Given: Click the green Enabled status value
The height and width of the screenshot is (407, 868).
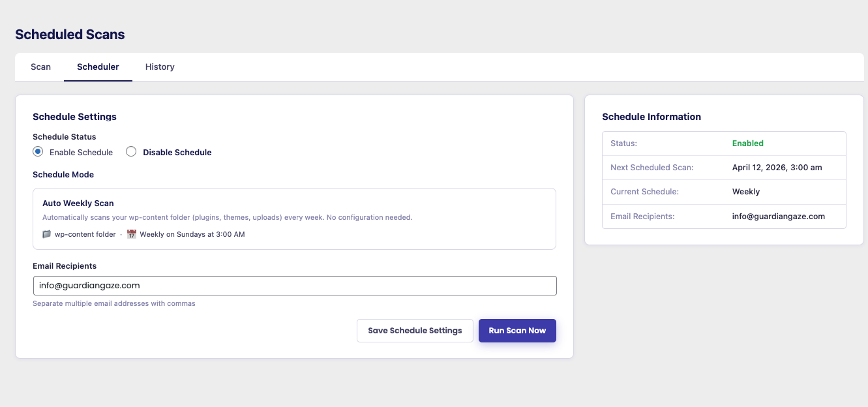Looking at the screenshot, I should tap(747, 143).
